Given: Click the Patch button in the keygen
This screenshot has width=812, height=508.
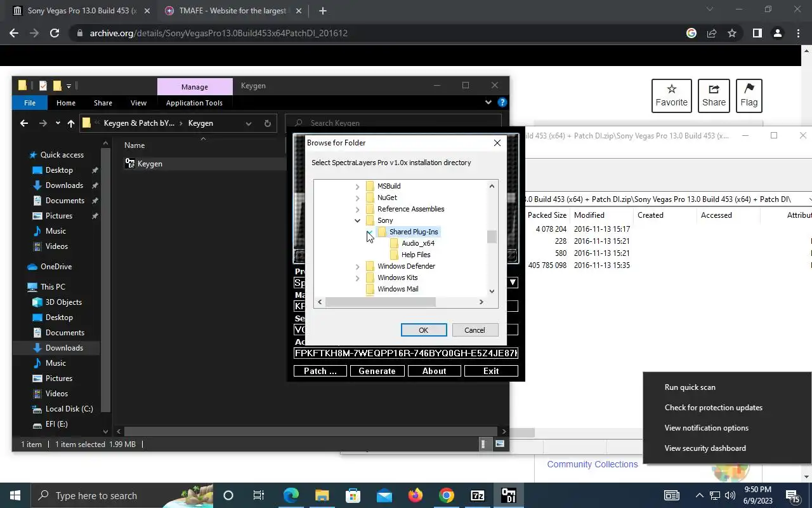Looking at the screenshot, I should [x=320, y=371].
